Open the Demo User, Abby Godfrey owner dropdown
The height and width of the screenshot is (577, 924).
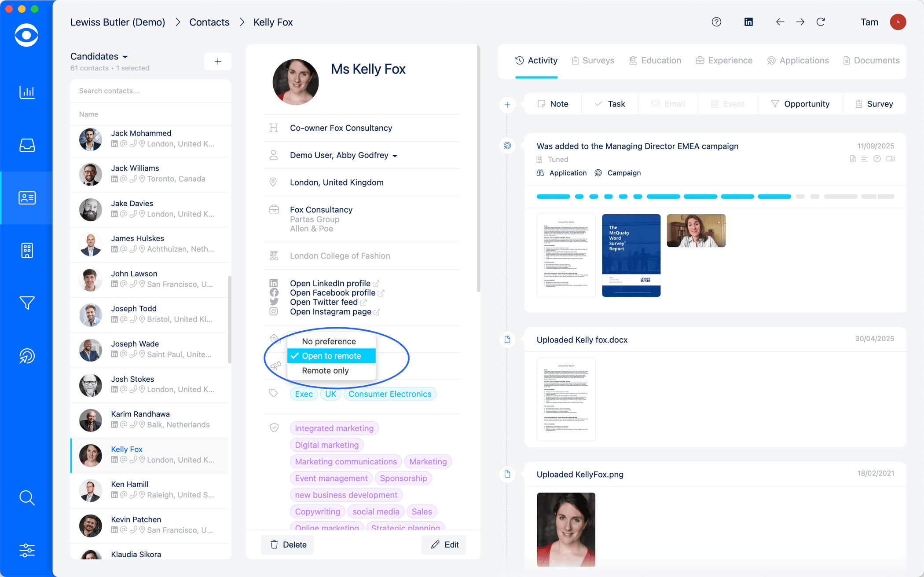(344, 155)
